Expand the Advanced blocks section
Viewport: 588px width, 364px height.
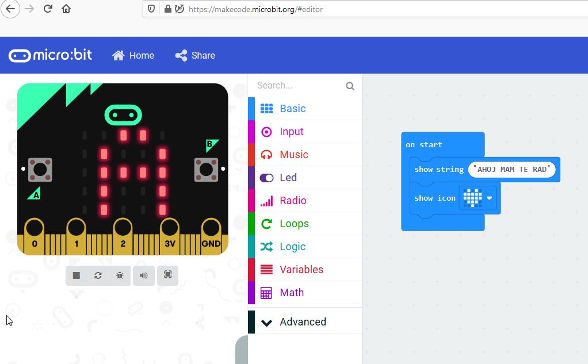pos(303,322)
